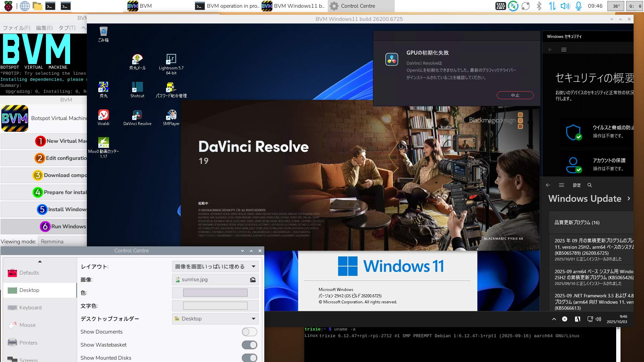
Task: Open the Vivaldi browser desktop icon
Action: pyautogui.click(x=103, y=116)
